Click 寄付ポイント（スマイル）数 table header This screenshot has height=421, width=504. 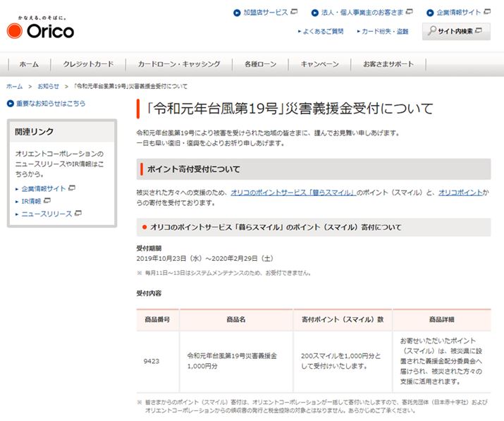343,319
